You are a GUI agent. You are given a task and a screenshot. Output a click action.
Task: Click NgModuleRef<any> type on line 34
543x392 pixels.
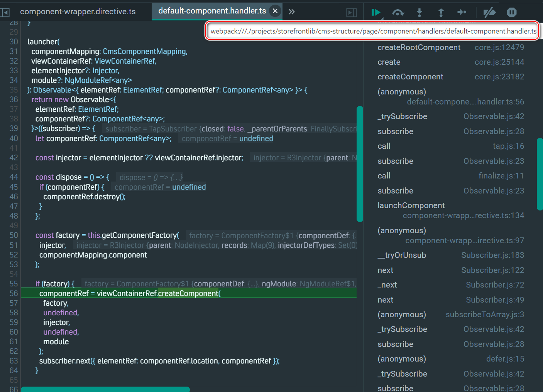point(98,80)
